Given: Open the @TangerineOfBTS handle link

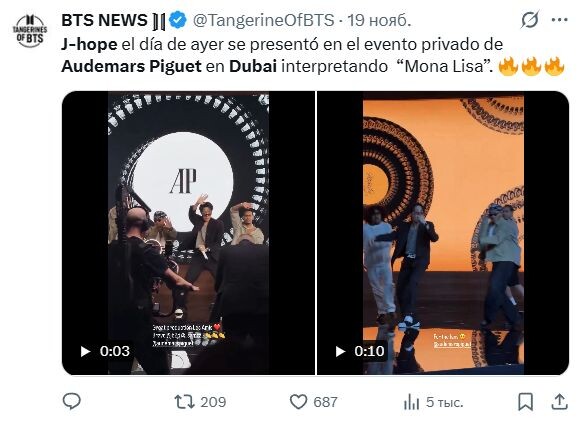Looking at the screenshot, I should click(x=263, y=20).
